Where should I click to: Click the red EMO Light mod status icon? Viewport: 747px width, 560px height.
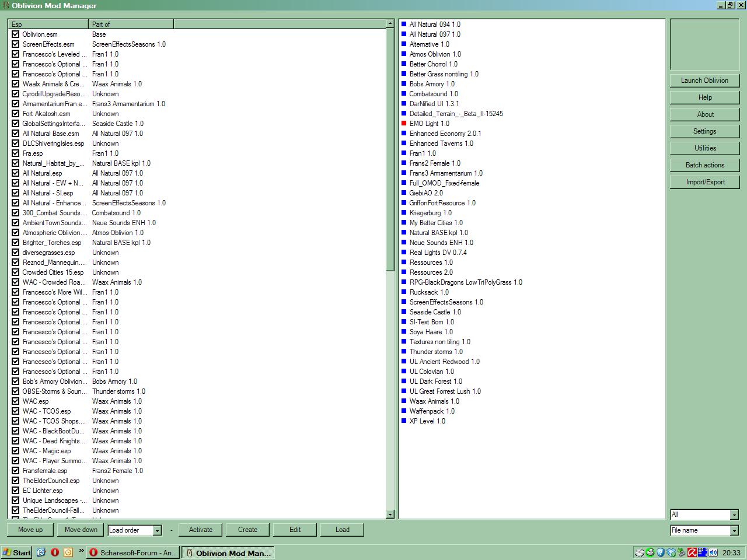[403, 124]
